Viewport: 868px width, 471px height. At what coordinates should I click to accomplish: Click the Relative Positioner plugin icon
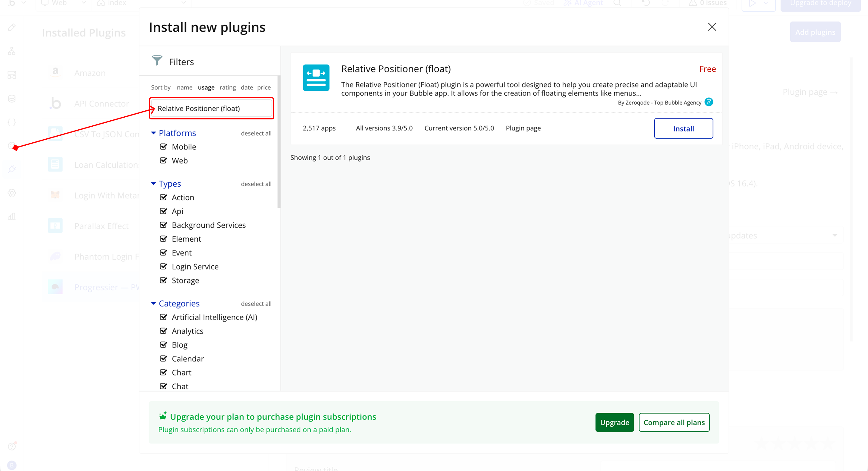coord(316,77)
